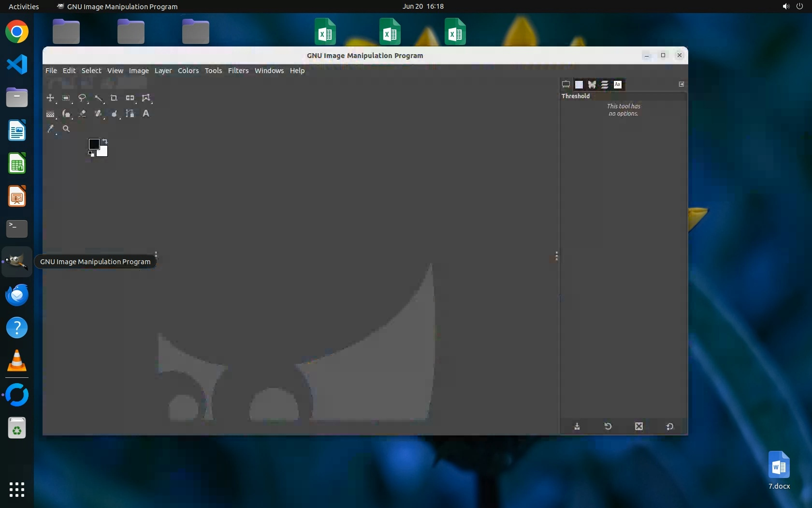The height and width of the screenshot is (508, 812).
Task: Open the Filters menu
Action: (x=238, y=71)
